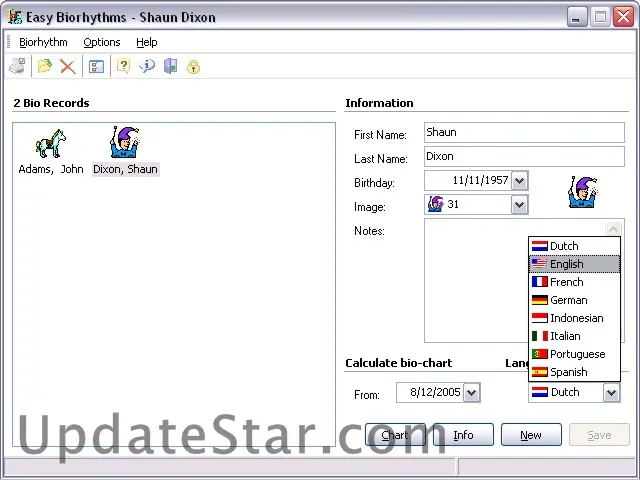This screenshot has width=640, height=480.
Task: Click the Information heading
Action: pos(379,103)
